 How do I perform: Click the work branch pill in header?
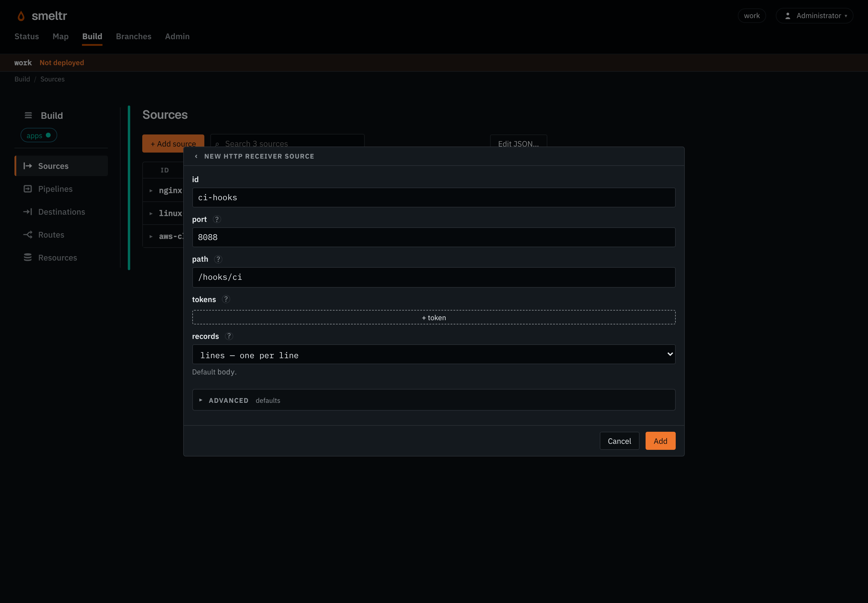[x=752, y=16]
